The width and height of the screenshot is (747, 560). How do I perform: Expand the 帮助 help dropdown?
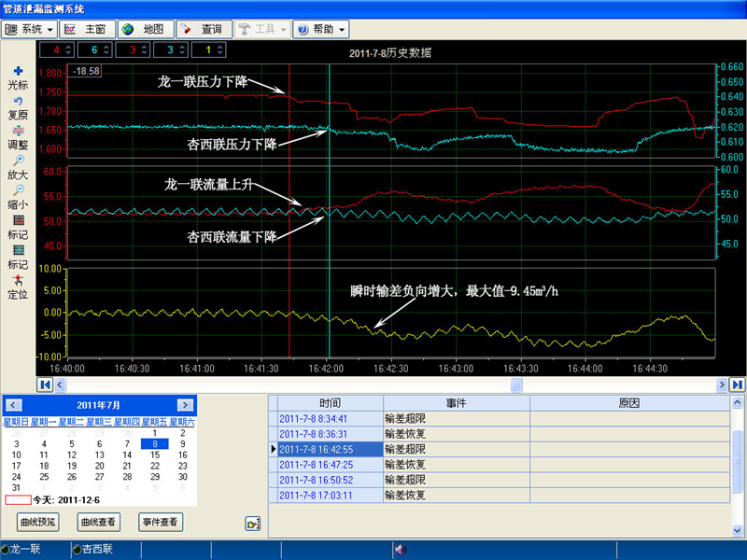coord(320,30)
